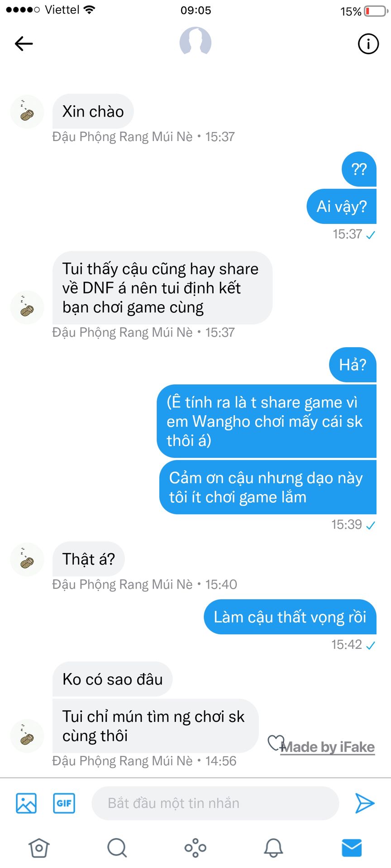Open the Spaces tab icon

click(195, 848)
